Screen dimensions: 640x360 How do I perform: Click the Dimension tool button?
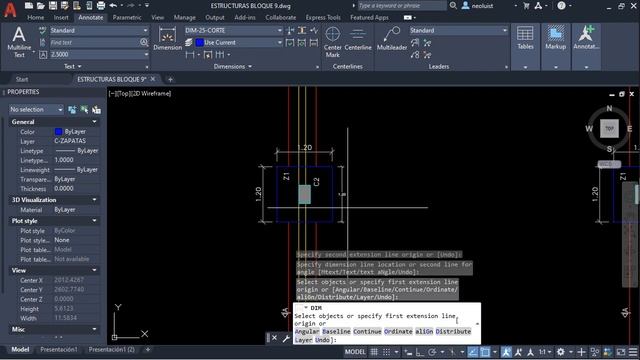(167, 38)
